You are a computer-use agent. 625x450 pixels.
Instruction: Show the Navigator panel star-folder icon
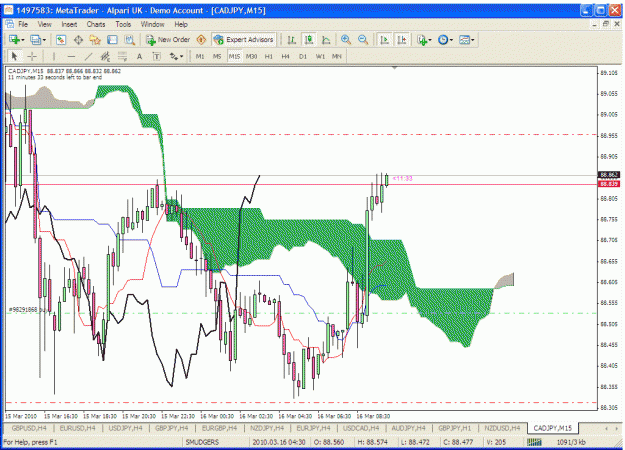[x=95, y=40]
